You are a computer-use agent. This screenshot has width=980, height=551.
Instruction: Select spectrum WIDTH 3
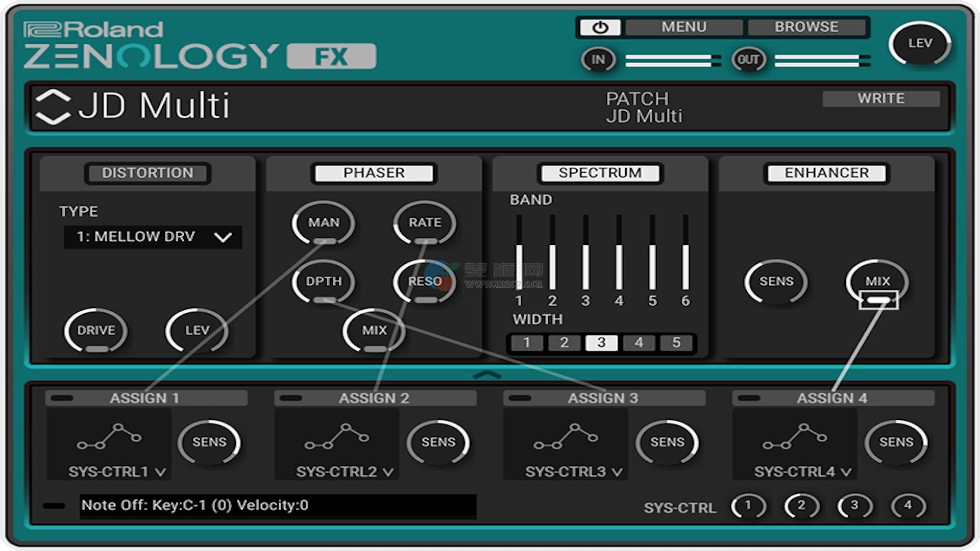coord(601,343)
